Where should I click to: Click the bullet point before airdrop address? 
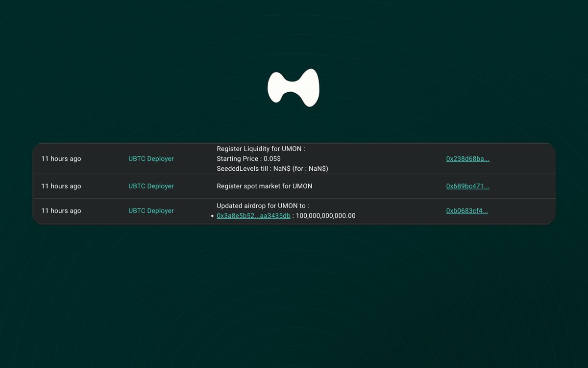(213, 216)
